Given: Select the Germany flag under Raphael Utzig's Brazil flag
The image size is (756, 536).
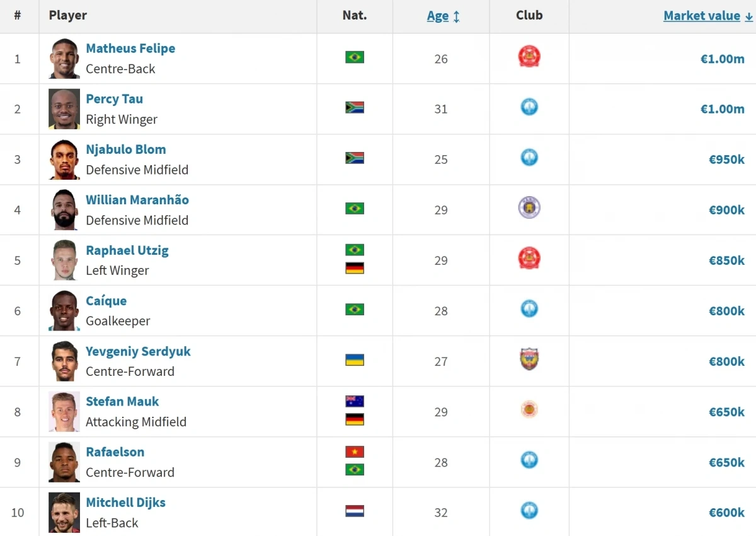Looking at the screenshot, I should 354,267.
